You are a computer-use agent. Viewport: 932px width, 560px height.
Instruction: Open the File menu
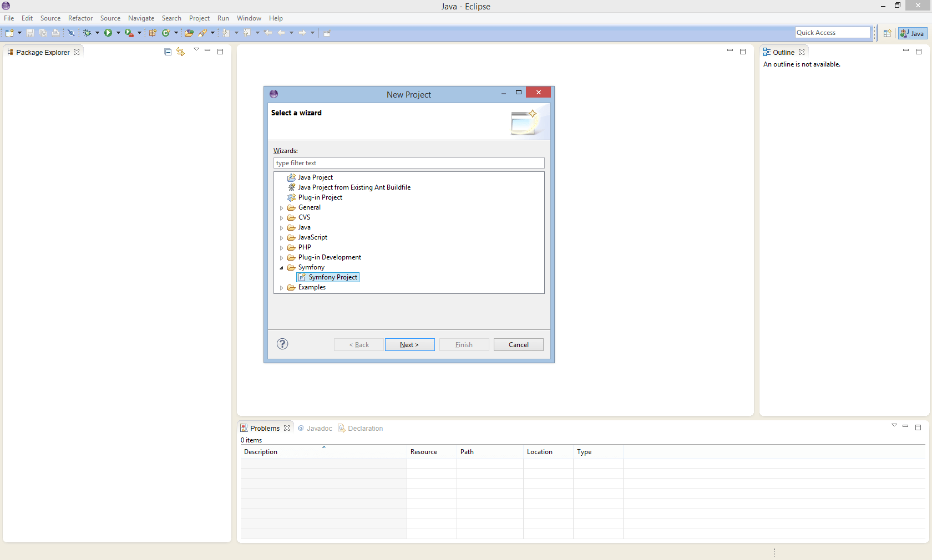tap(9, 18)
